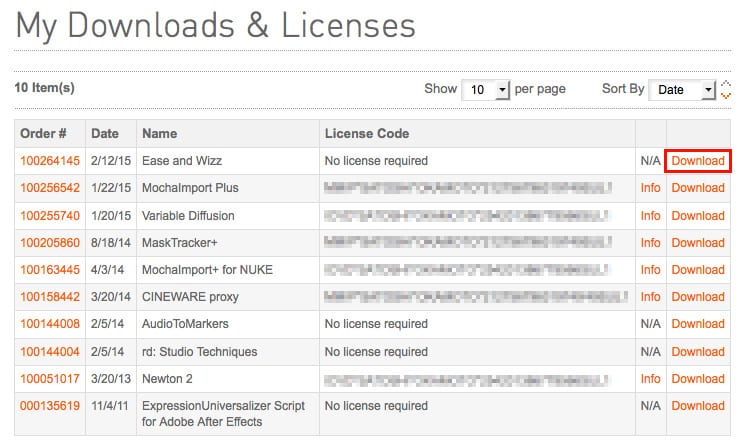Open order number 100051017
741x448 pixels.
[x=50, y=379]
